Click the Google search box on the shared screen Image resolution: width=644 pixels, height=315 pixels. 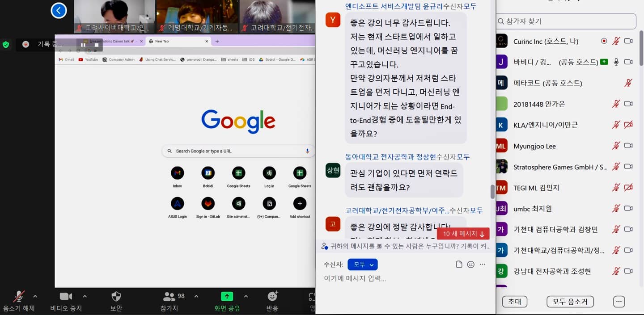click(238, 151)
